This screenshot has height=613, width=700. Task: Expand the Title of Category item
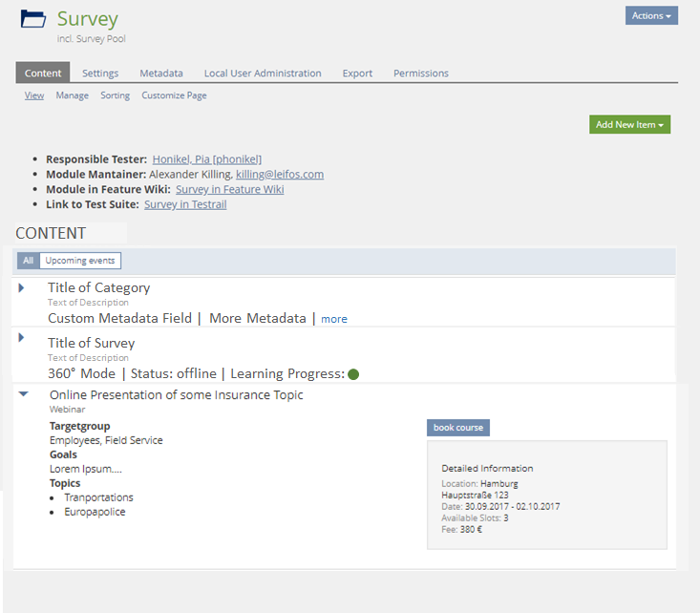coord(21,287)
